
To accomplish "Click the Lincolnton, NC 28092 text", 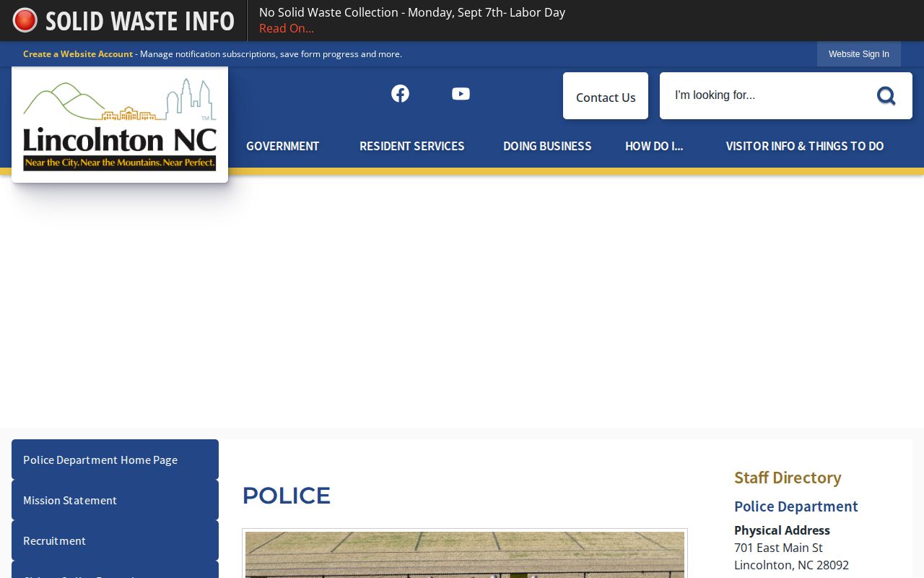I will point(791,565).
